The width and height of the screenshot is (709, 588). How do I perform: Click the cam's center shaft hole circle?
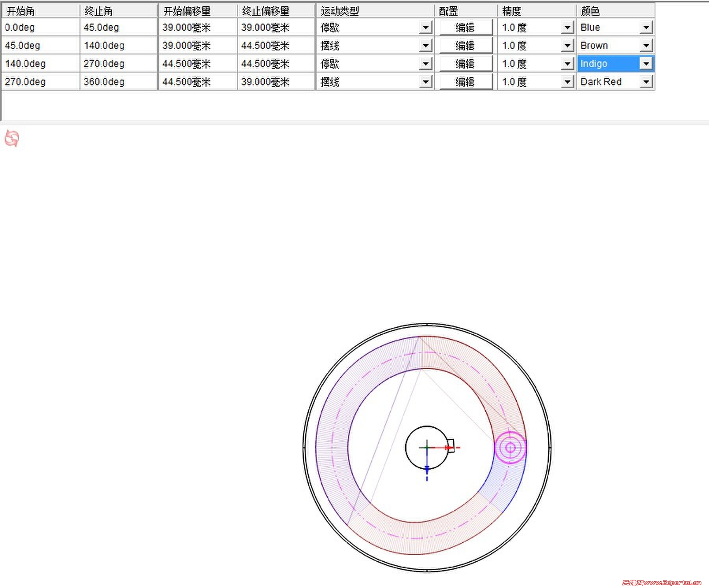tap(427, 448)
